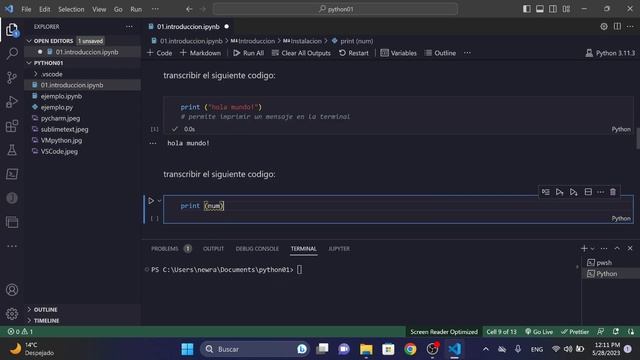Viewport: 640px width, 360px height.
Task: Show errors and warnings in status bar
Action: [20, 332]
